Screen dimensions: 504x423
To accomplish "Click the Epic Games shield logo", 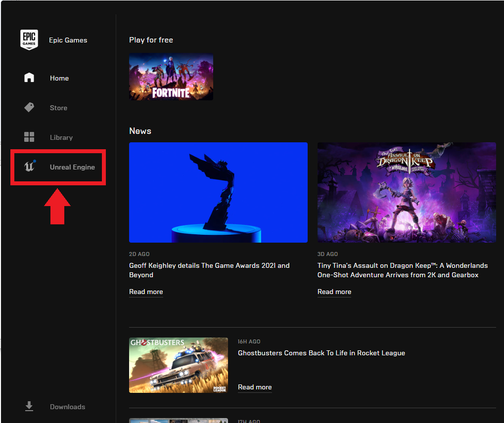I will click(x=29, y=40).
